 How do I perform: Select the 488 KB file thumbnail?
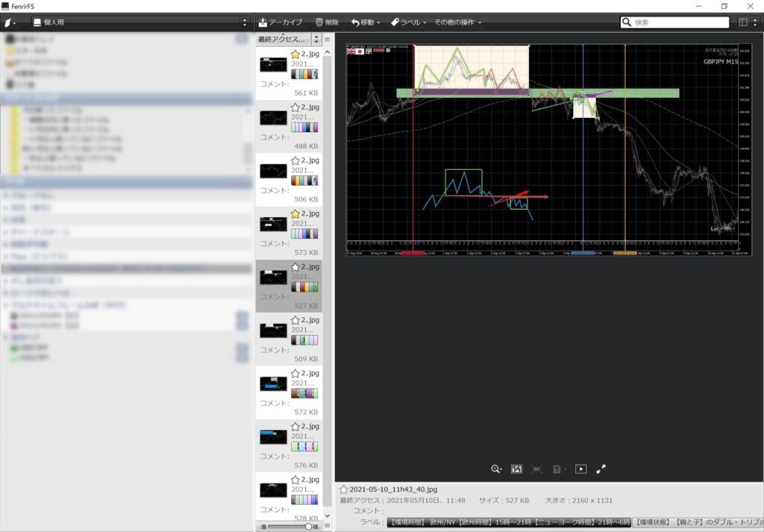click(273, 117)
